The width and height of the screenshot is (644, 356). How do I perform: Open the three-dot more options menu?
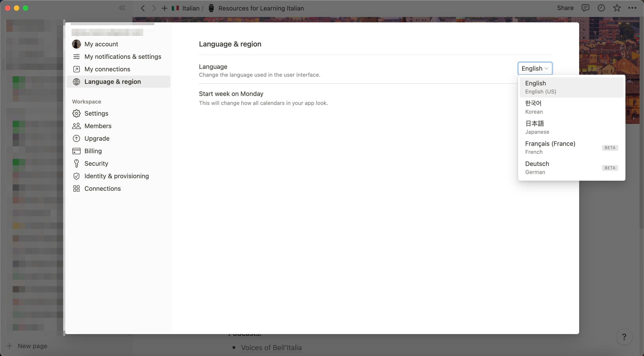coord(632,8)
